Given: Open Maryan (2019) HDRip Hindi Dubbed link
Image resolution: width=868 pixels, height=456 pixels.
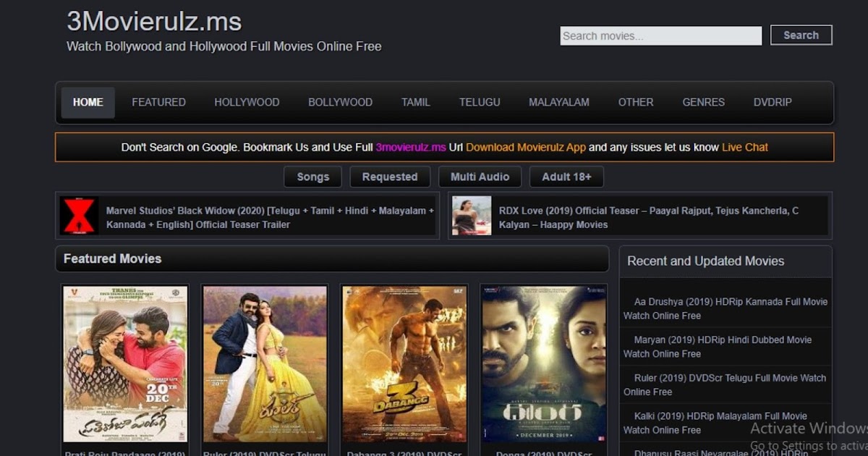Looking at the screenshot, I should point(718,347).
